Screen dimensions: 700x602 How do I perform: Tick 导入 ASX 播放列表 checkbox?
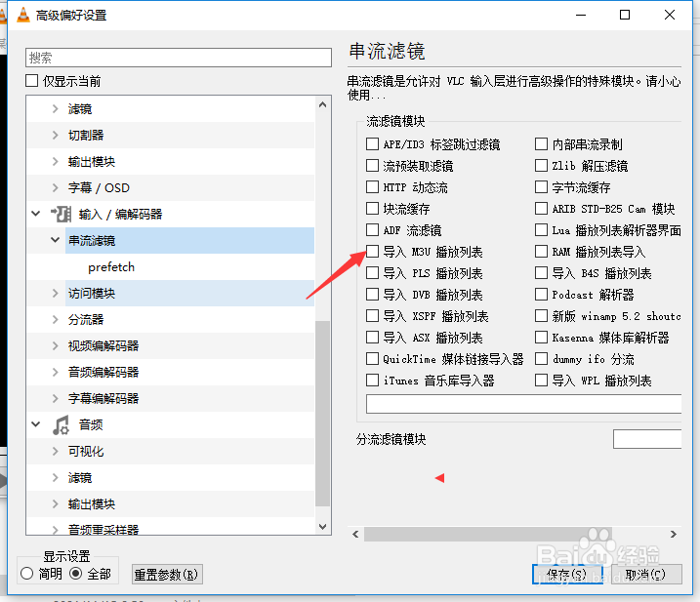click(372, 337)
